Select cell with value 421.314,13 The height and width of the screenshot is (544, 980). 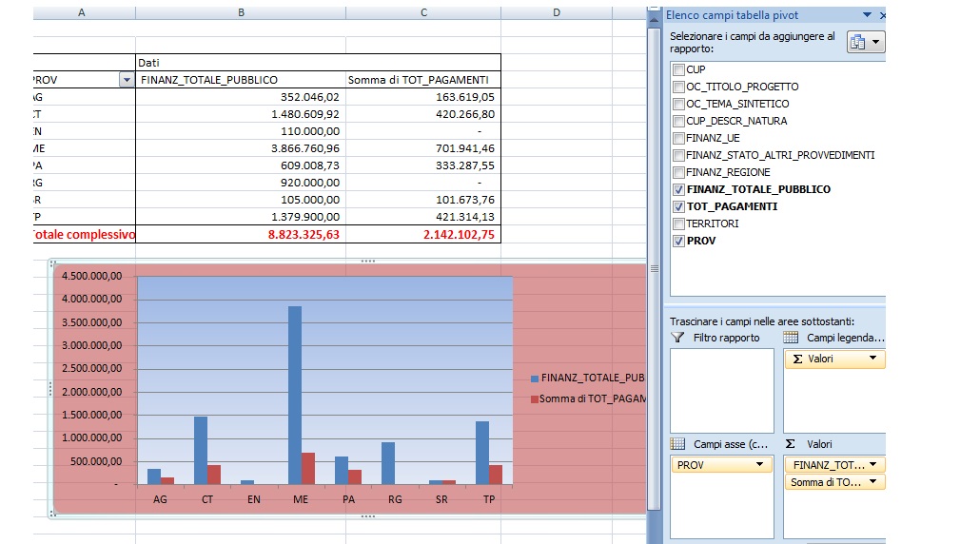(x=423, y=217)
